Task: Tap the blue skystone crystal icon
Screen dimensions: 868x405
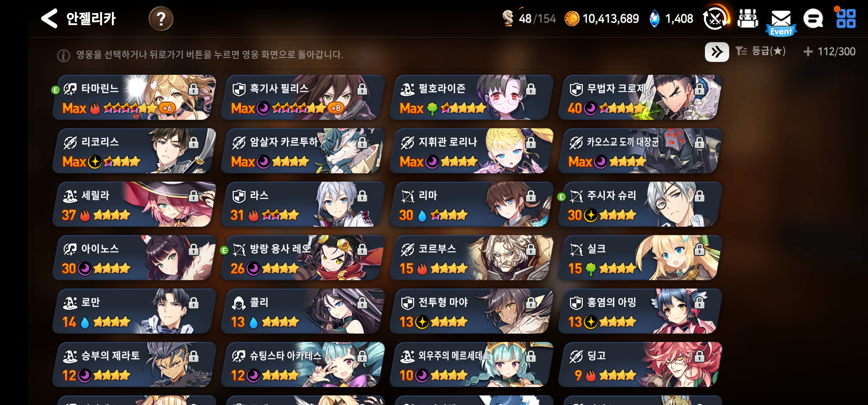Action: tap(654, 19)
